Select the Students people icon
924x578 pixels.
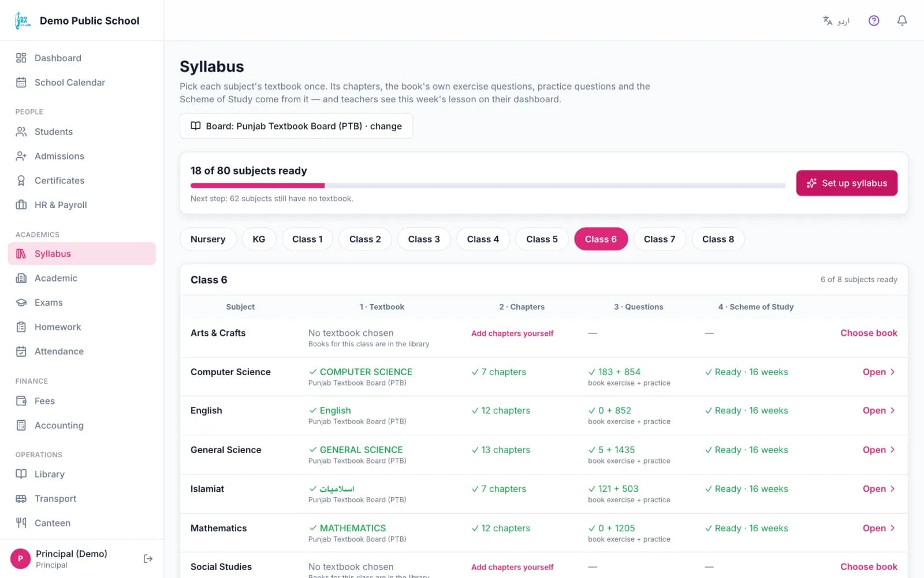[21, 132]
